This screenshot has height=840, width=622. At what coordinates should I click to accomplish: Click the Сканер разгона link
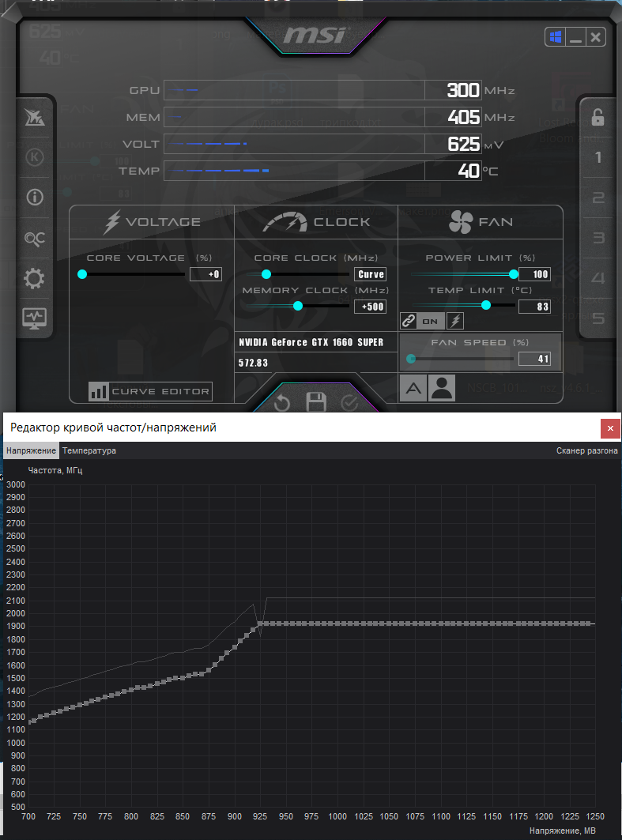pos(586,450)
